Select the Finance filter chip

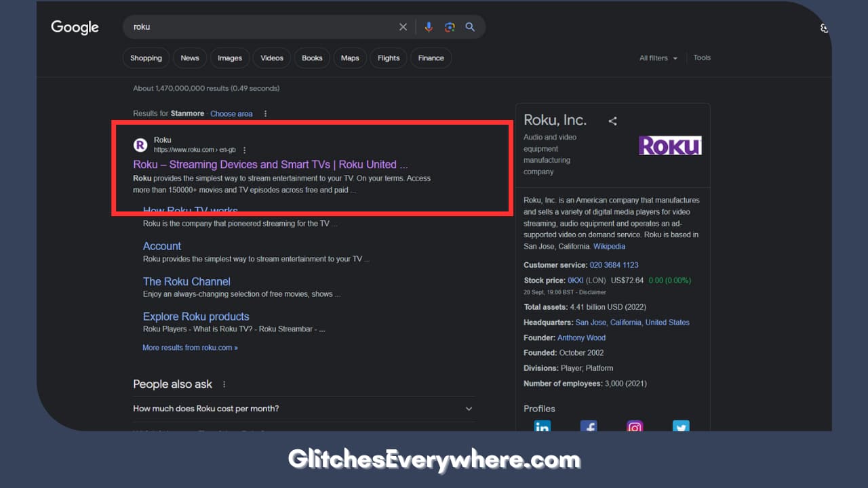(431, 58)
